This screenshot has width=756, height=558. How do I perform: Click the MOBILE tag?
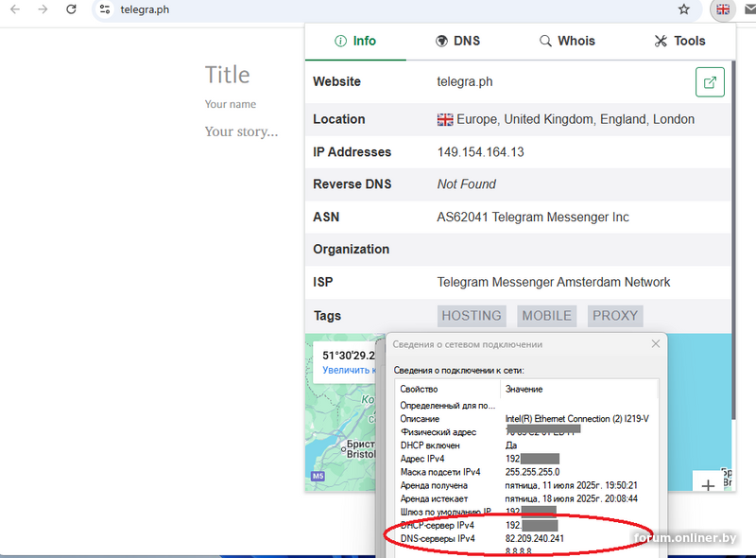point(546,316)
